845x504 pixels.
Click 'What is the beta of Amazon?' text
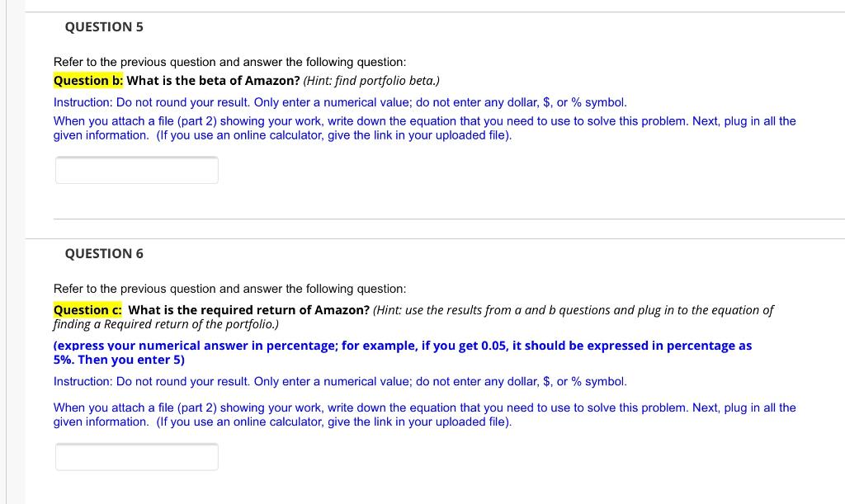click(x=213, y=81)
